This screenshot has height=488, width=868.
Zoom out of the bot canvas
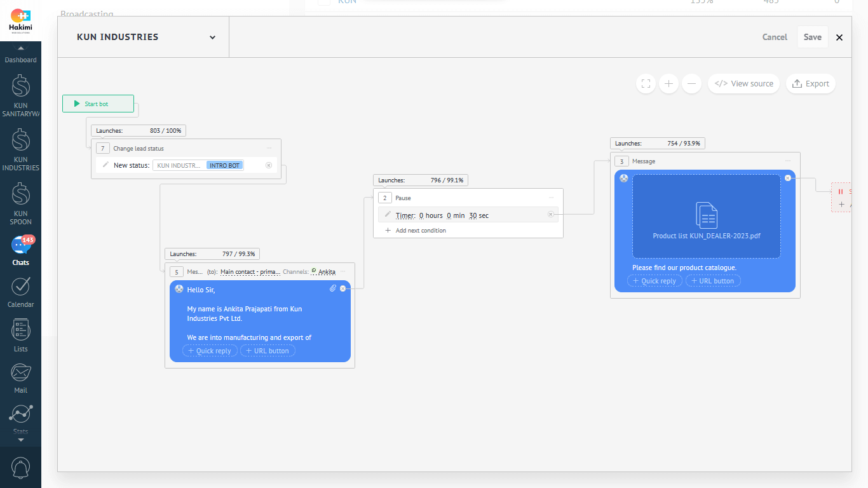(x=692, y=84)
